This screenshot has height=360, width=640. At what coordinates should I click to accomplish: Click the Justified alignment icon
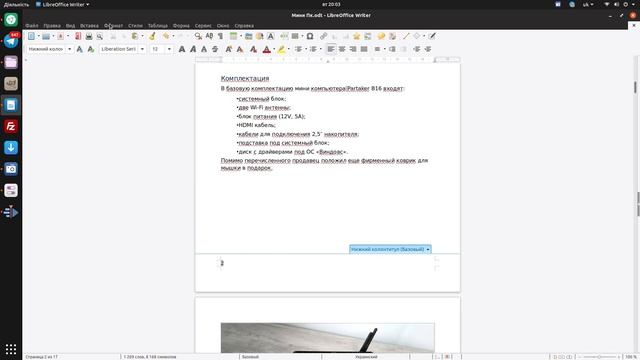(x=364, y=49)
